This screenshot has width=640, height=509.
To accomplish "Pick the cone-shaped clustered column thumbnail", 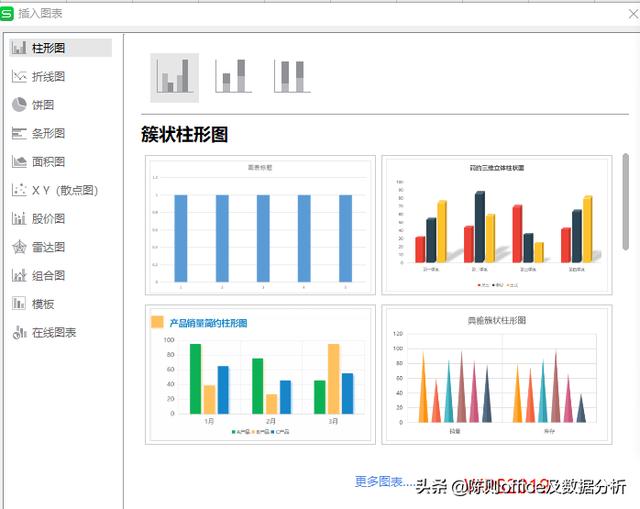I will pos(497,374).
